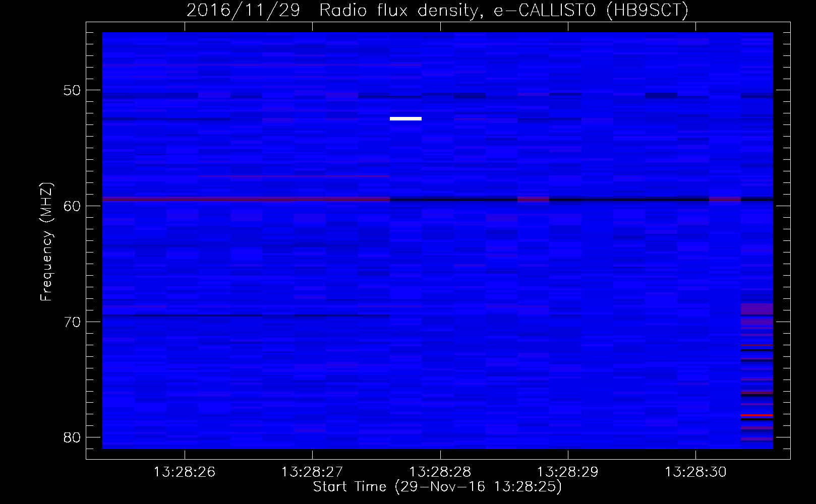The image size is (816, 504).
Task: Select the 13:28:26 time tick label
Action: [185, 472]
